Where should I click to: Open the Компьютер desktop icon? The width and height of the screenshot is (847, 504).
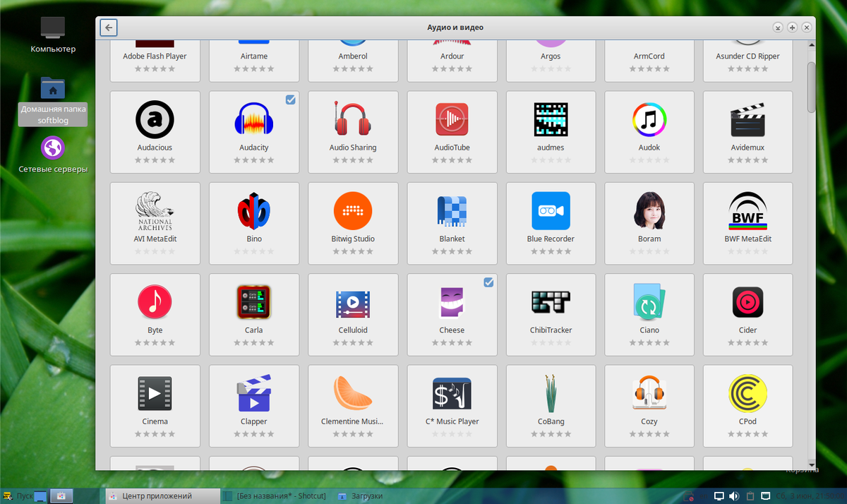tap(53, 35)
